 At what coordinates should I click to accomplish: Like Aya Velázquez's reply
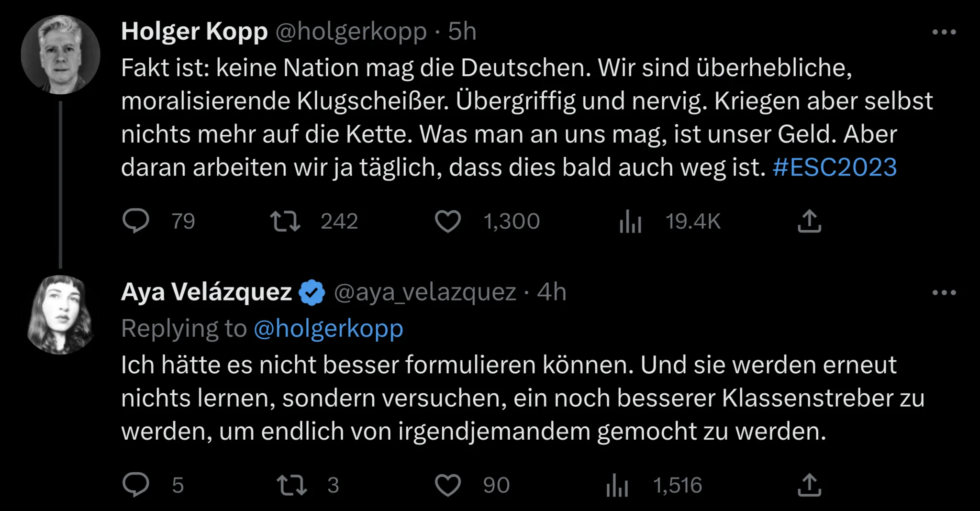(x=447, y=485)
